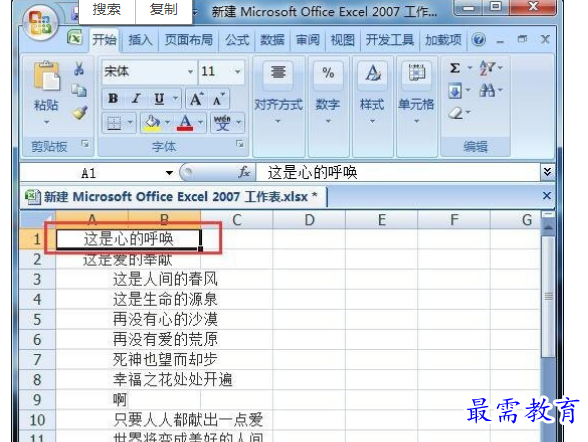Image resolution: width=588 pixels, height=442 pixels.
Task: Click the Fill down icon
Action: 455,91
